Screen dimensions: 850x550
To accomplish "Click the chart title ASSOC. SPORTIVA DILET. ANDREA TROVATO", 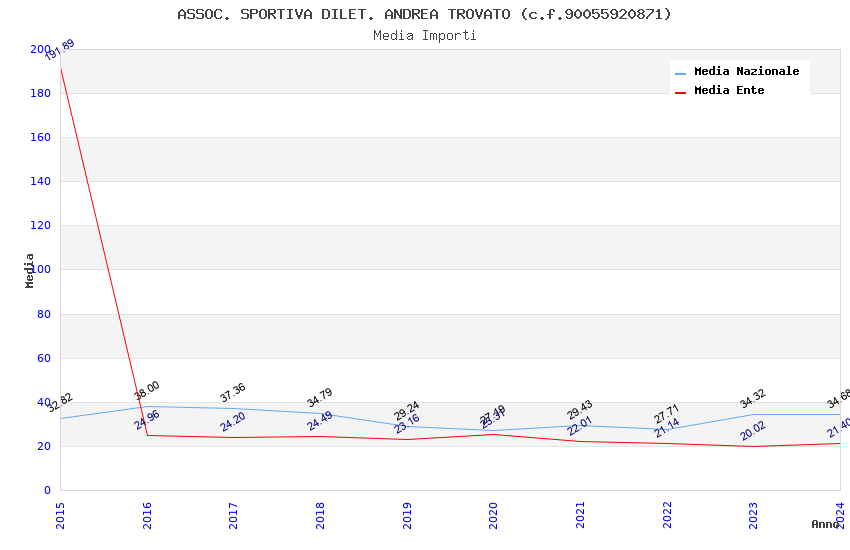I will 424,14.
